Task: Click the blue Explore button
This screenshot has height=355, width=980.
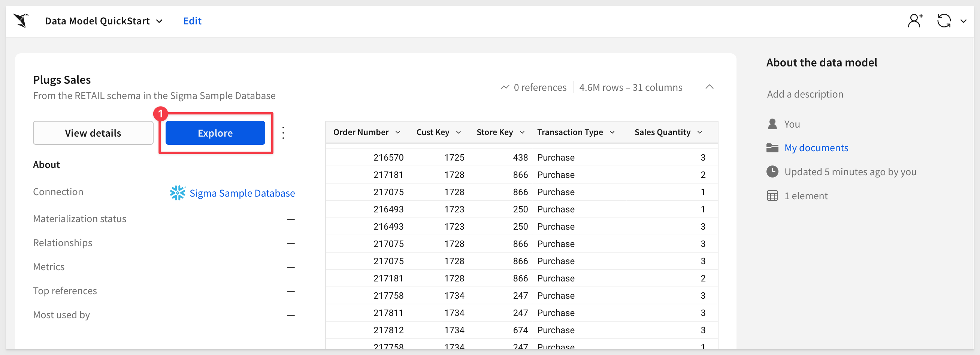Action: [215, 133]
